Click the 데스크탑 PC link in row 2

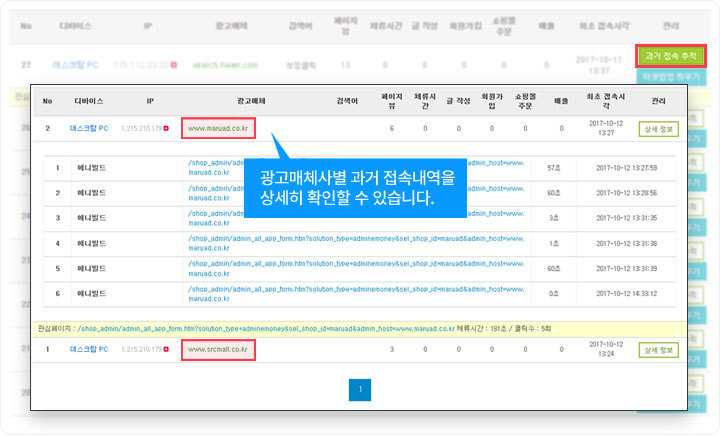click(89, 129)
